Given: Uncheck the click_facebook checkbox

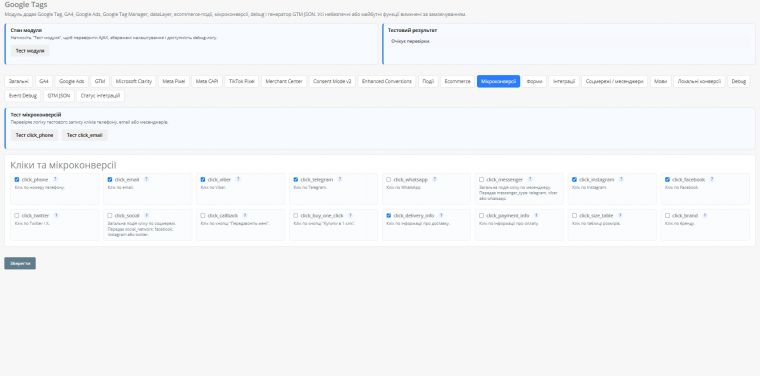Looking at the screenshot, I should 667,180.
